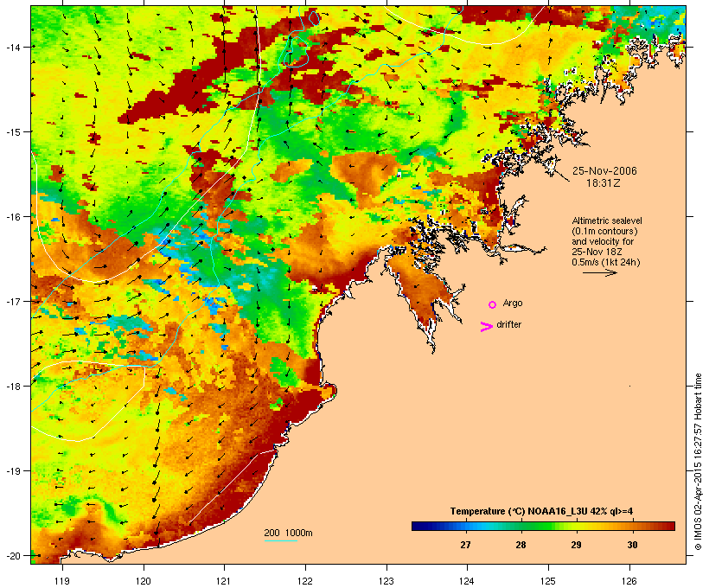This screenshot has height=588, width=709.
Task: Click the latitude axis label '-16'
Action: 13,217
